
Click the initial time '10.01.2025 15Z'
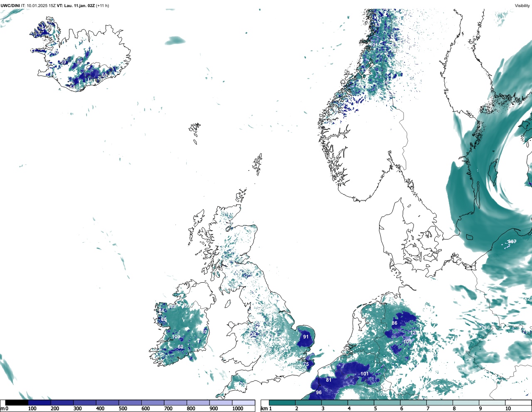pos(41,6)
